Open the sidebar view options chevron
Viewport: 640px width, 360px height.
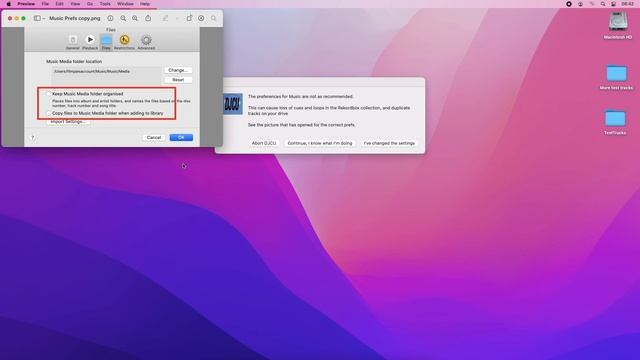(44, 18)
